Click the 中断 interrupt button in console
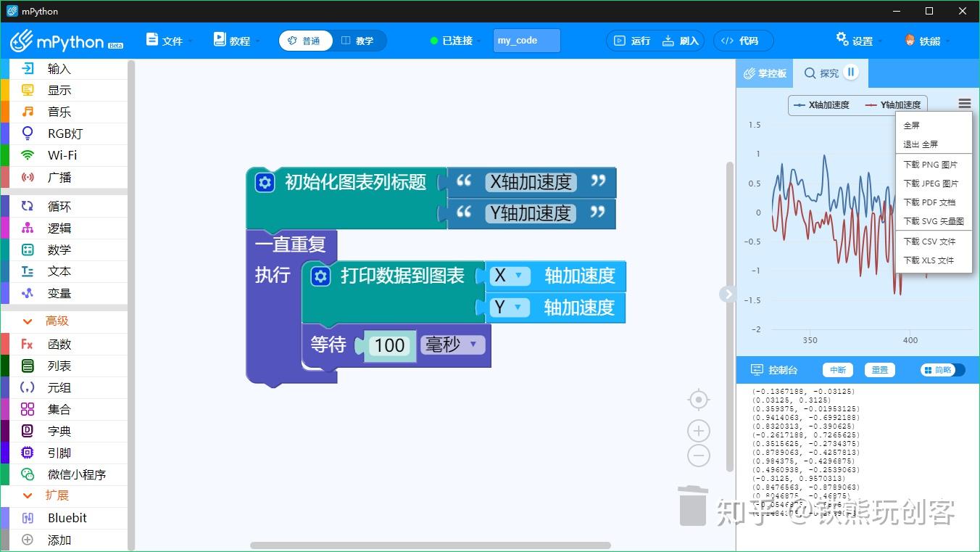 point(837,369)
